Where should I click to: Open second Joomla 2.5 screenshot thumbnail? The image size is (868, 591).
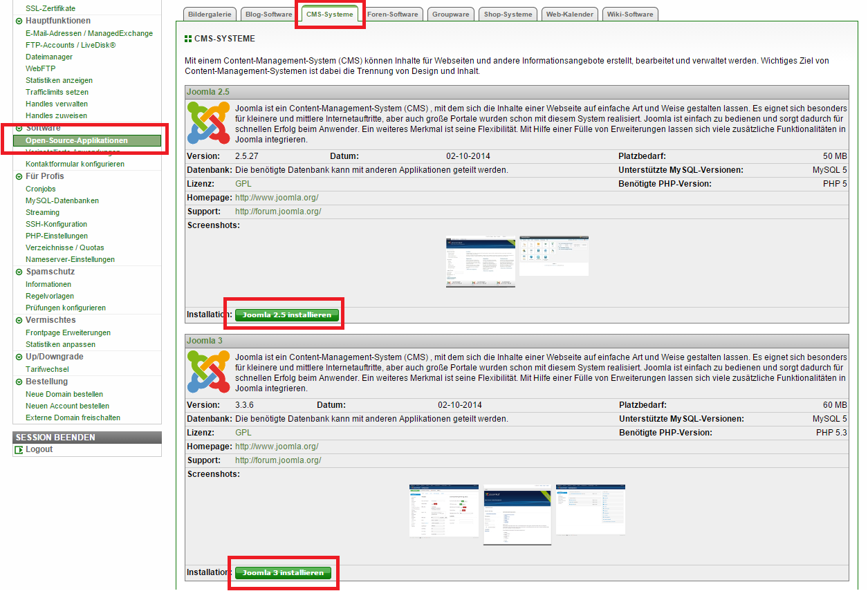click(554, 256)
